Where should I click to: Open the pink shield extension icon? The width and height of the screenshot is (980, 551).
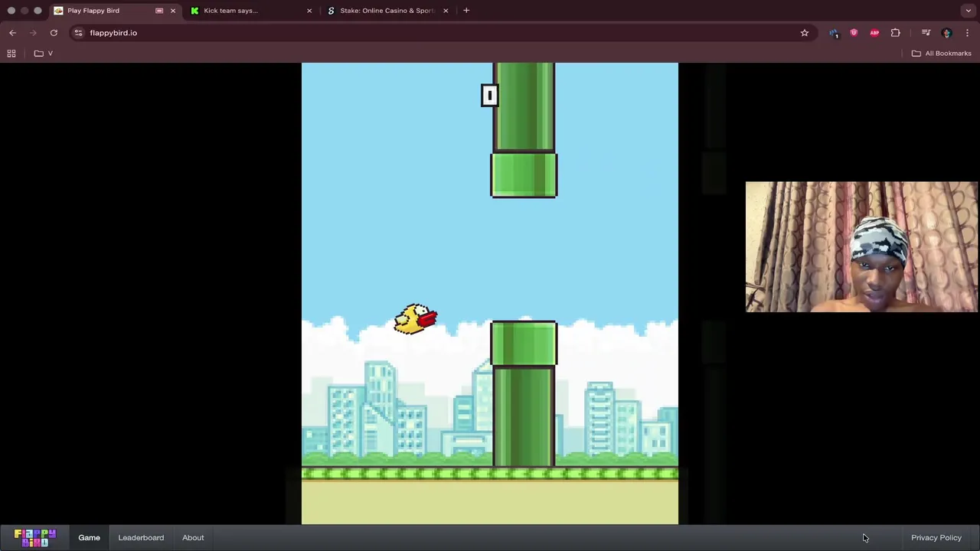coord(854,33)
